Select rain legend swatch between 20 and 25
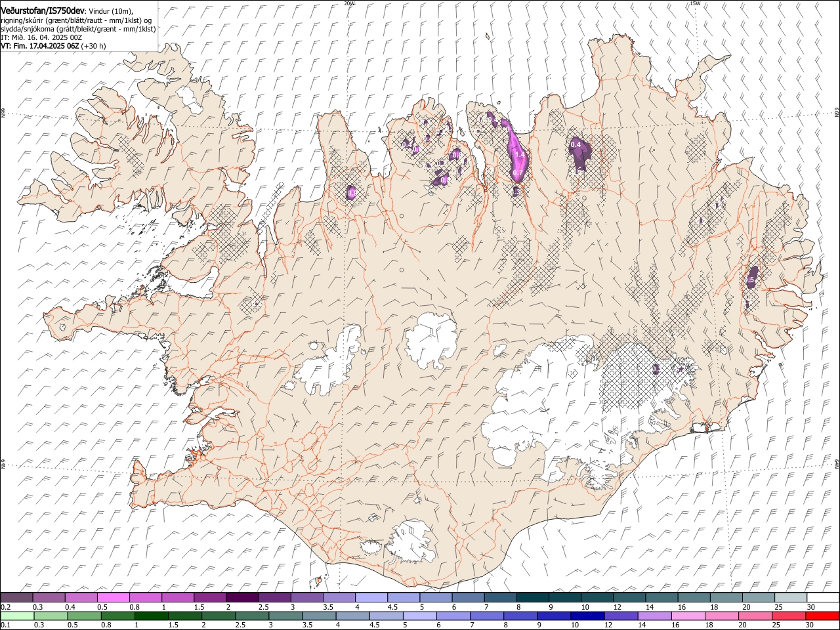 coord(756,616)
